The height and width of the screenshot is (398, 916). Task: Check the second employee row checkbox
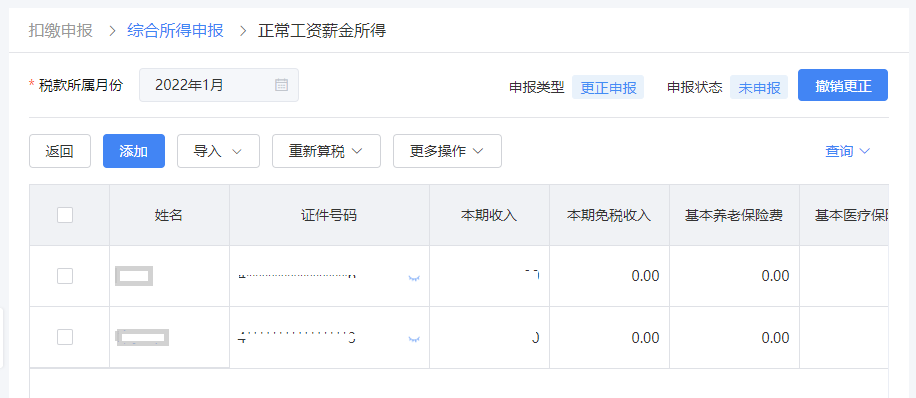65,337
